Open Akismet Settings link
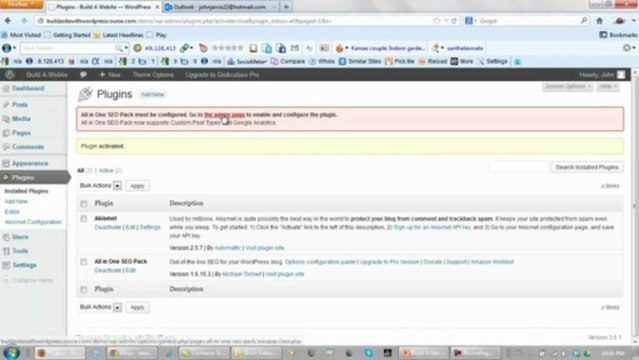 [x=150, y=227]
